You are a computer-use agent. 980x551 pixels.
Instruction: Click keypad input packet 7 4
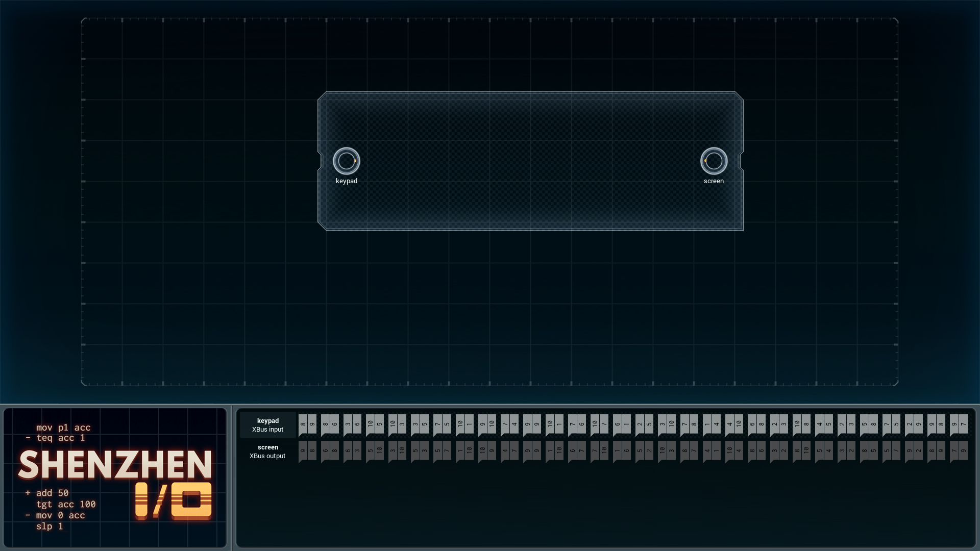pos(509,425)
